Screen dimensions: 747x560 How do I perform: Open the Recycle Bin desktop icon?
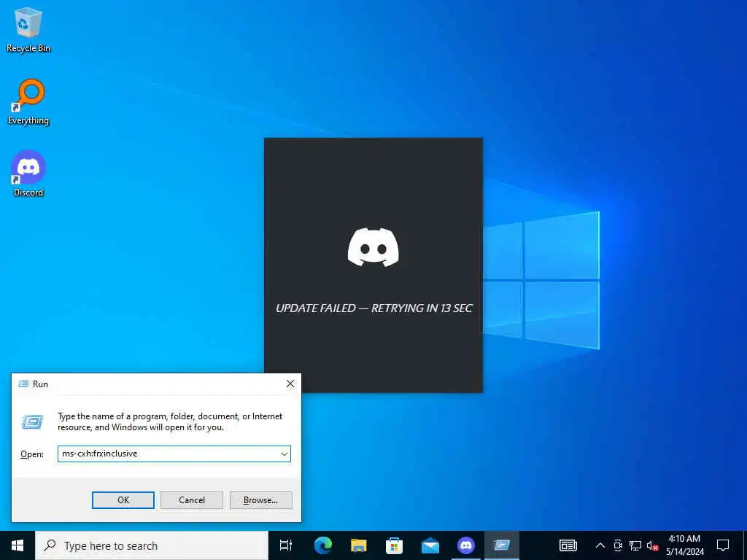(28, 29)
